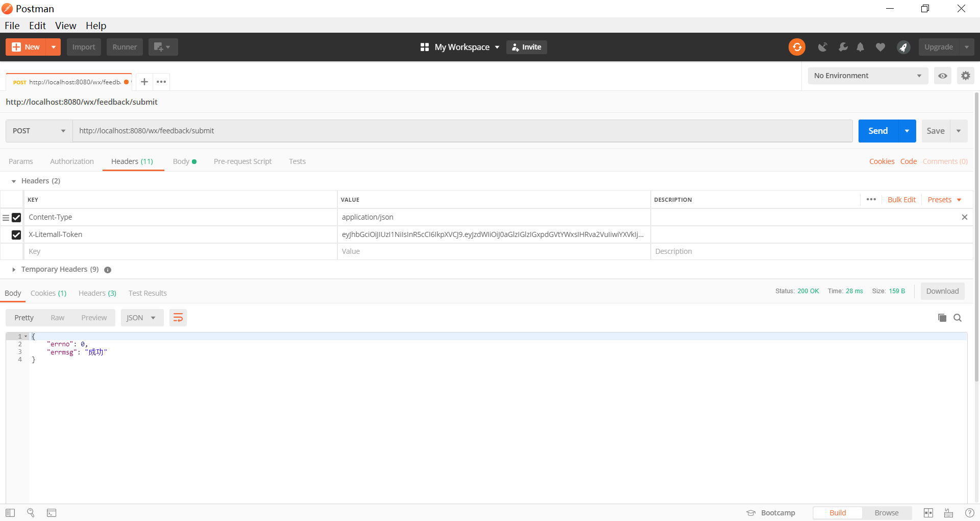Uncheck the Content-Type header checkbox

pos(16,218)
